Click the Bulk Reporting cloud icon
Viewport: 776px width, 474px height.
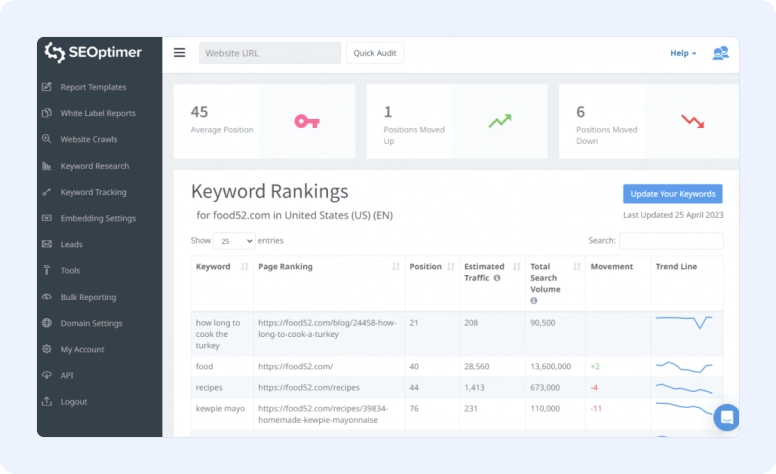coord(47,297)
